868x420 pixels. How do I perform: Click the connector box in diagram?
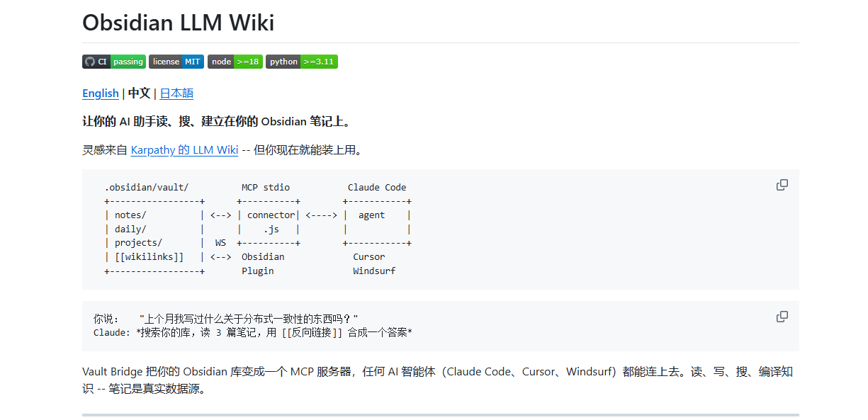coord(270,215)
